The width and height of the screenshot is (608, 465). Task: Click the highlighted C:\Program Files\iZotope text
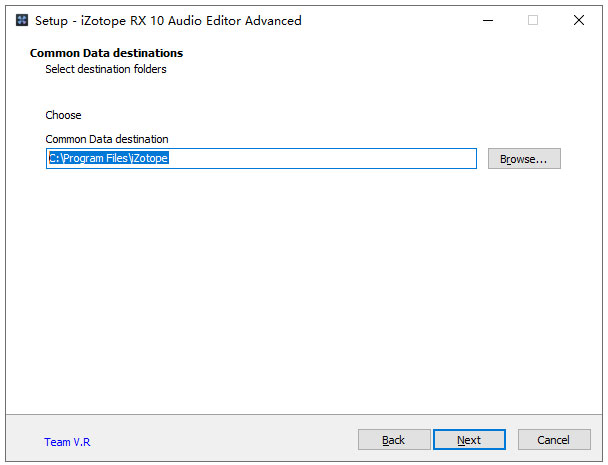(109, 158)
